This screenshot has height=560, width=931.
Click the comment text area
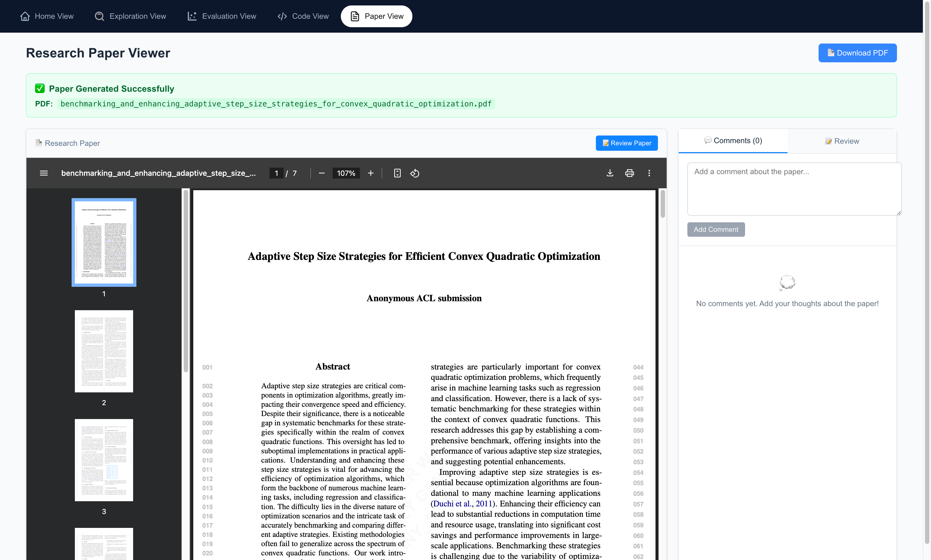(x=794, y=189)
